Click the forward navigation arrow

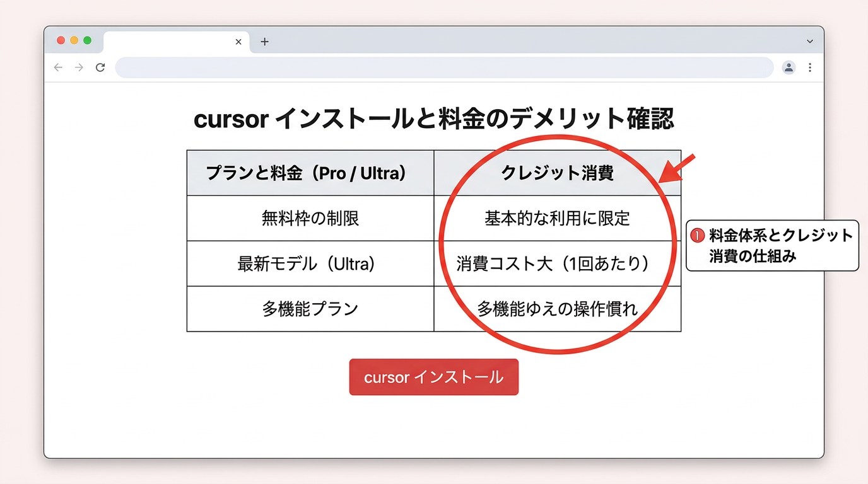(x=79, y=67)
